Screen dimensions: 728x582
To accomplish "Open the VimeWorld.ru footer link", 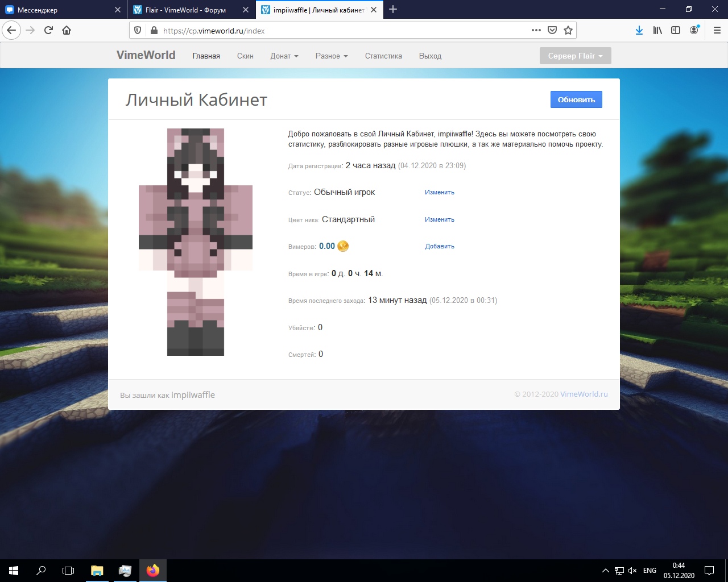I will point(584,394).
